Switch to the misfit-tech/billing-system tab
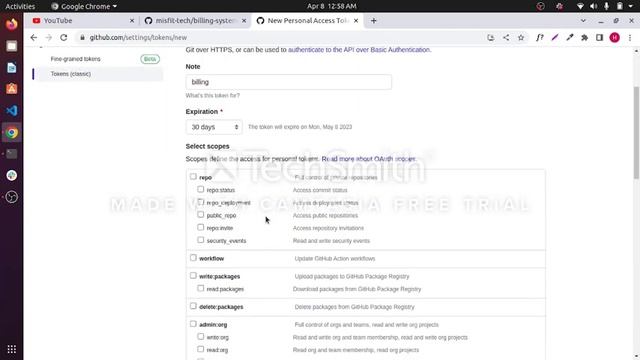Image resolution: width=640 pixels, height=360 pixels. pyautogui.click(x=196, y=21)
